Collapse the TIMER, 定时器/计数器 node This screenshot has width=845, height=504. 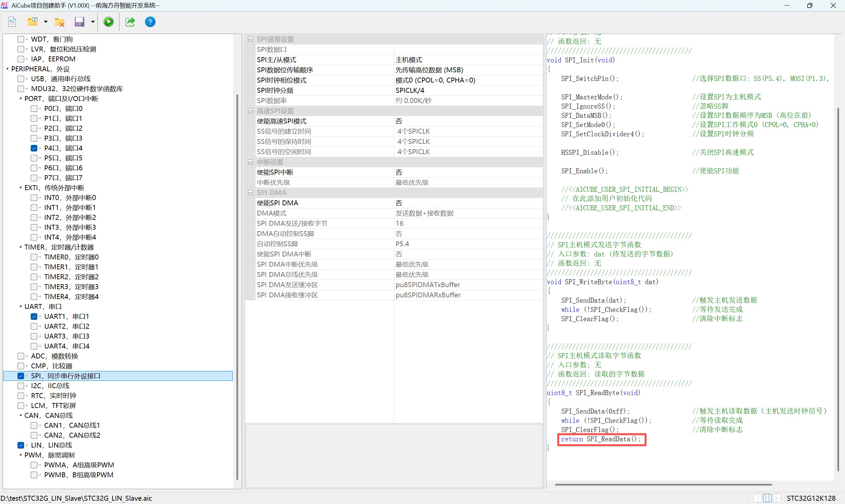click(x=20, y=247)
